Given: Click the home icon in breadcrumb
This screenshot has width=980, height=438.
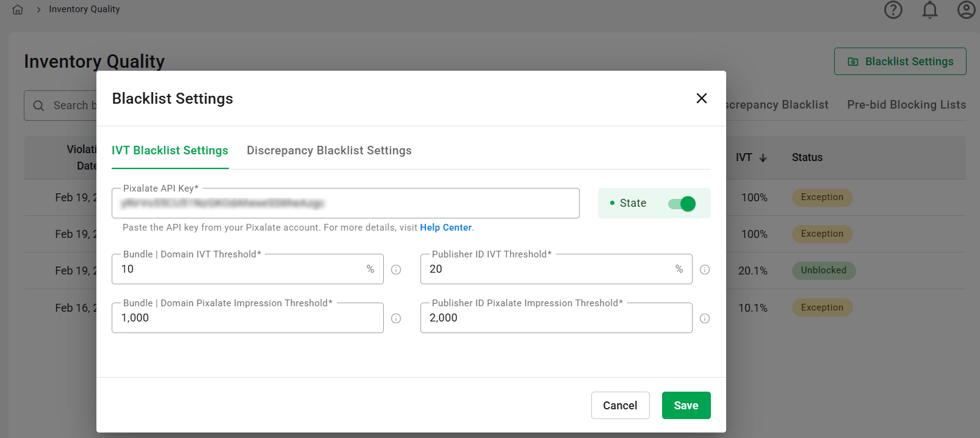Looking at the screenshot, I should 18,10.
